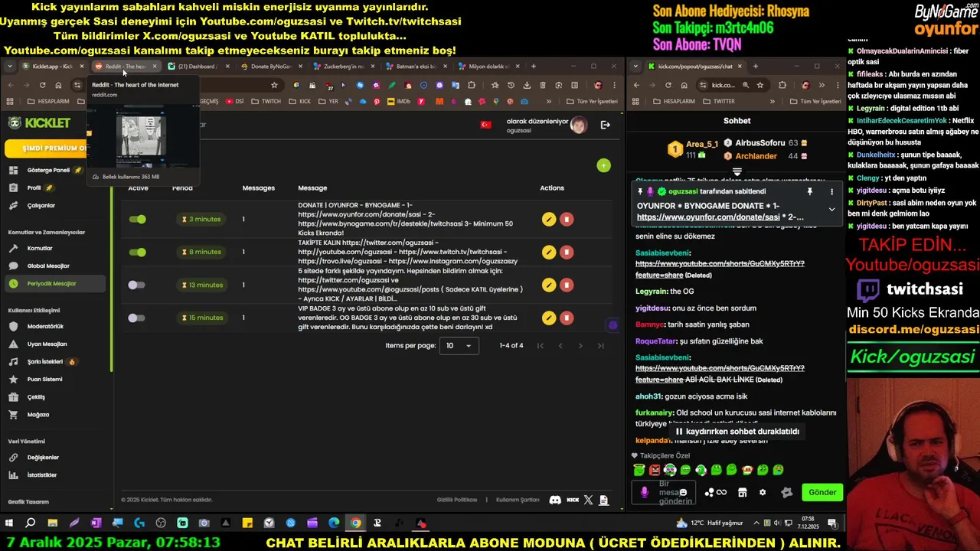Viewport: 980px width, 551px height.
Task: Resume chat via 'kaydırırken sohbet duraklatıldı'
Action: [x=737, y=432]
